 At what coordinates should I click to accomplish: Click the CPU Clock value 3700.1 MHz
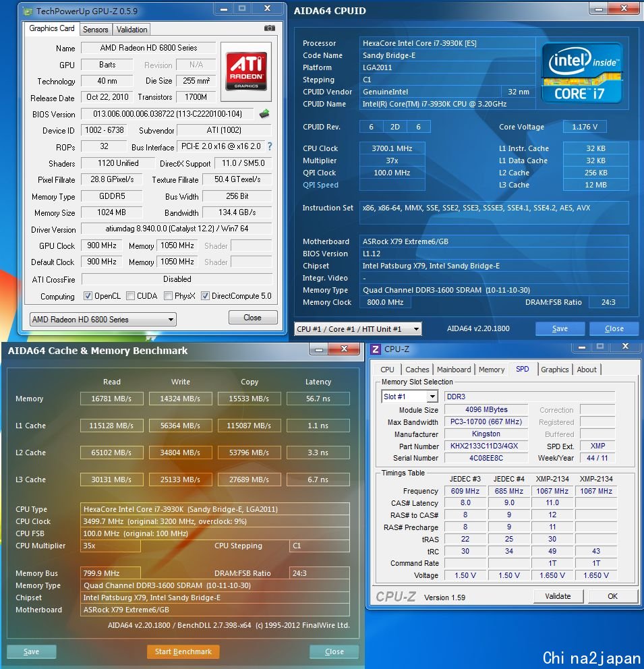392,148
